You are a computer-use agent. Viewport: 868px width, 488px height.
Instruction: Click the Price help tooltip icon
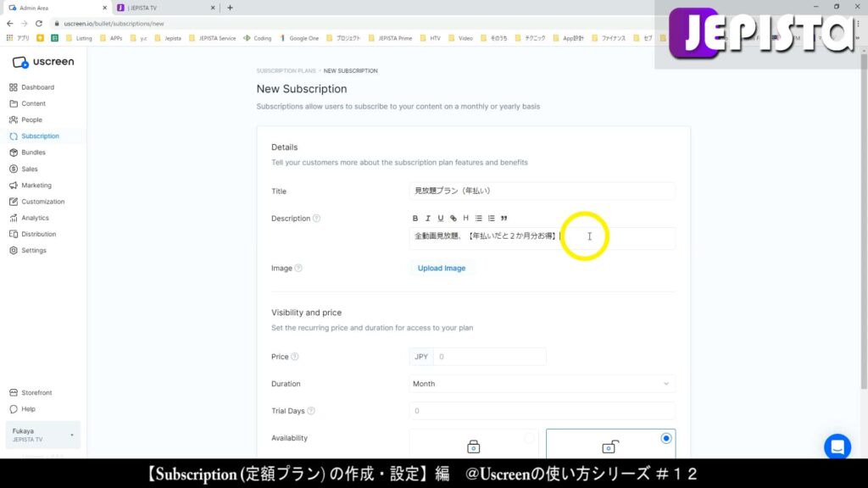(x=295, y=357)
